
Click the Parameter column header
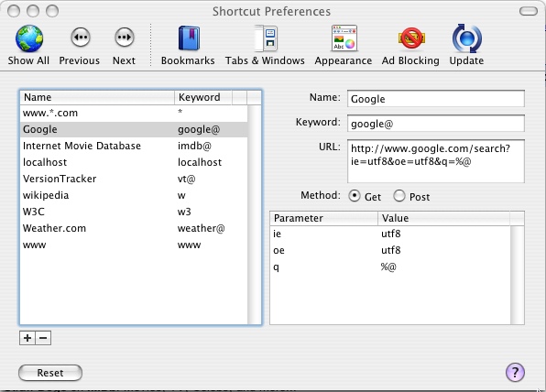[x=323, y=218]
